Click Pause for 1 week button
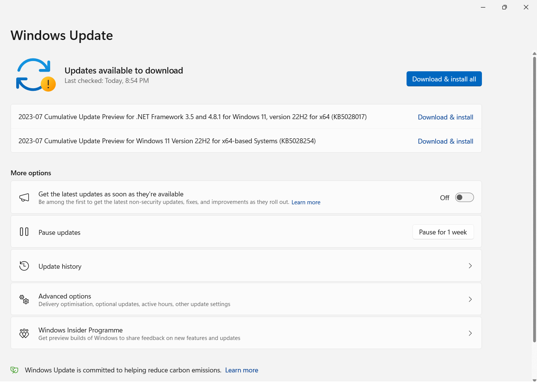 pyautogui.click(x=443, y=232)
